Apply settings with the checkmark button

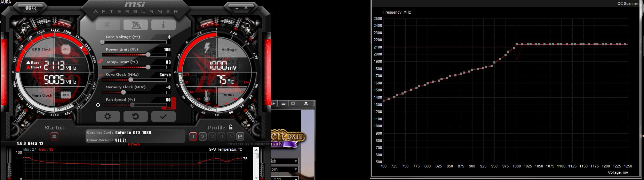coord(163,117)
